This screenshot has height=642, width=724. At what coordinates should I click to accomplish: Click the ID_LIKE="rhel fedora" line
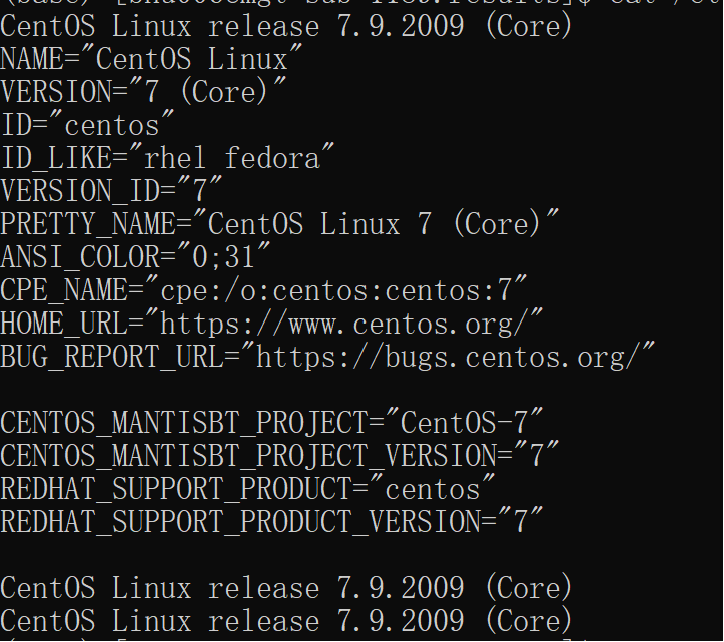167,157
